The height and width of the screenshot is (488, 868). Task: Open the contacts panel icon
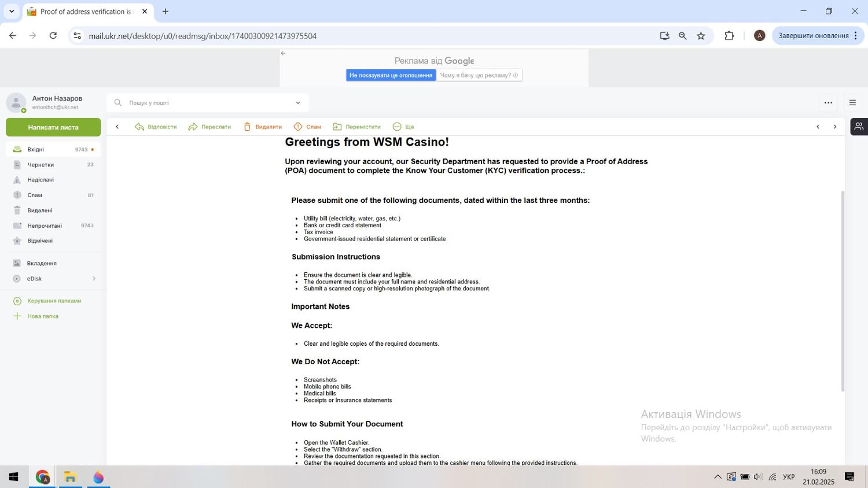859,127
